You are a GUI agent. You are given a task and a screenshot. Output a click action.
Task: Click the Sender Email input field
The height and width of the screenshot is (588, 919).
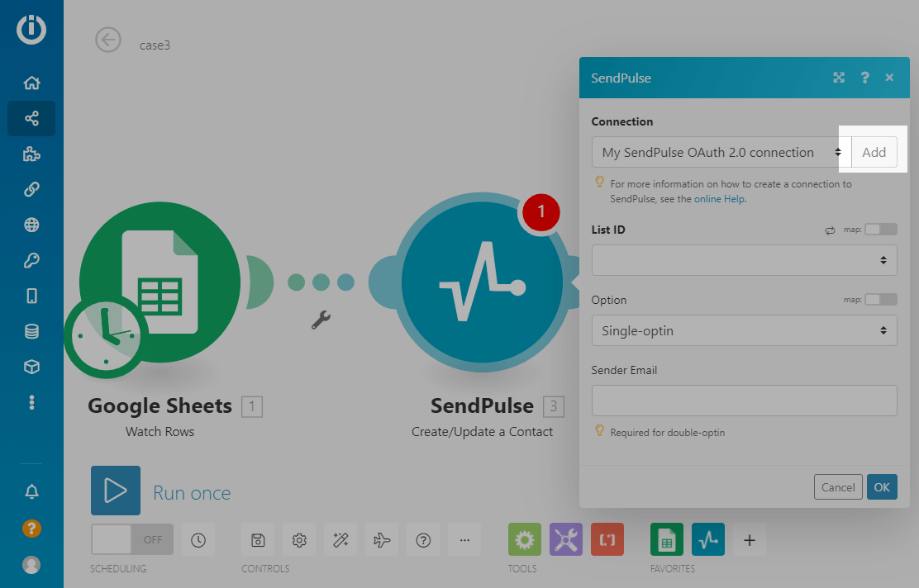click(744, 401)
